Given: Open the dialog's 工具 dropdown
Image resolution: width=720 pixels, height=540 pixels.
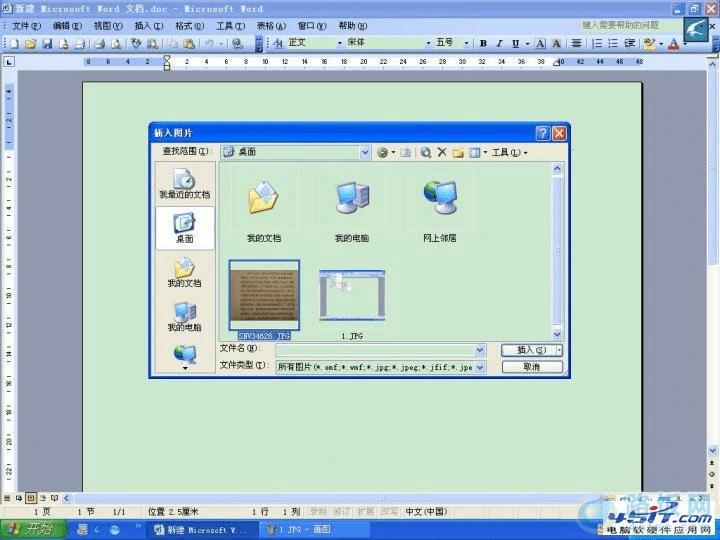Looking at the screenshot, I should click(509, 152).
